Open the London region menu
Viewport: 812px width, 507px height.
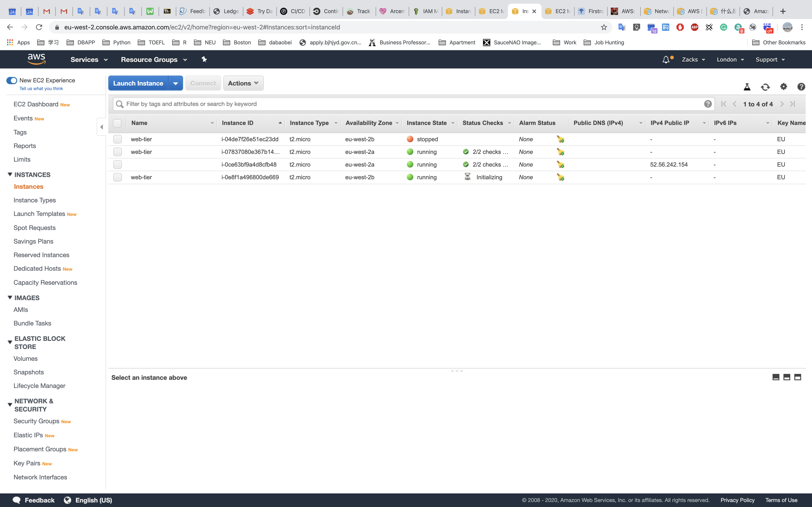pos(730,60)
